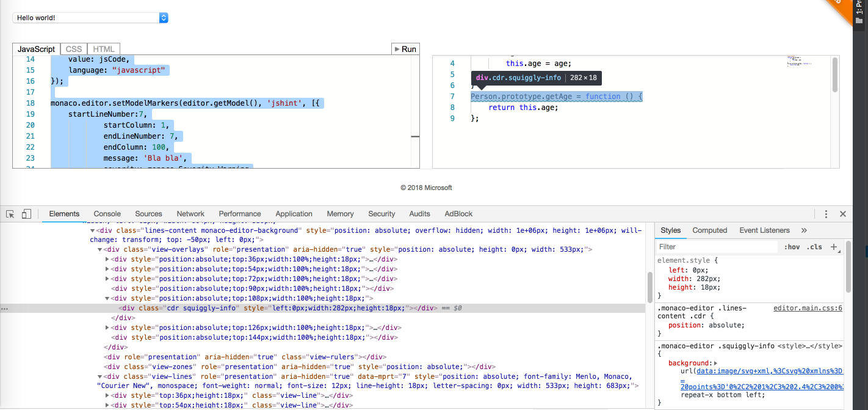Click the play icon on the Run button
The height and width of the screenshot is (410, 868).
397,48
